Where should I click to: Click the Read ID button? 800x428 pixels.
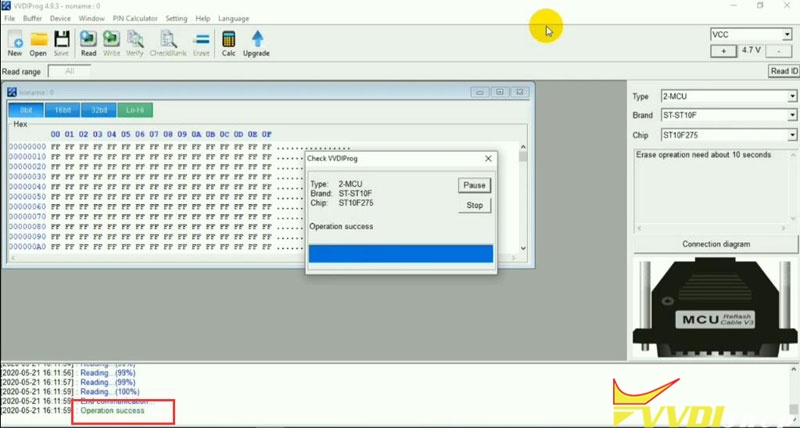coord(784,71)
